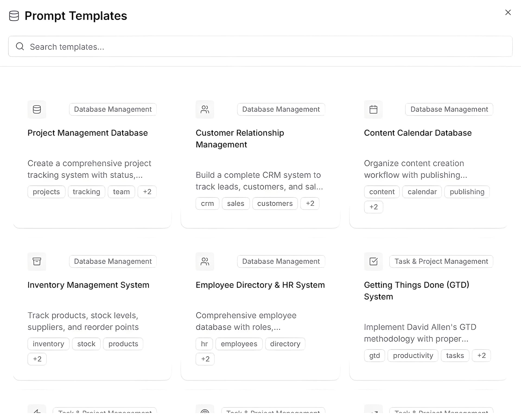Click the 'inventory' tag
This screenshot has width=521, height=420.
pos(49,344)
